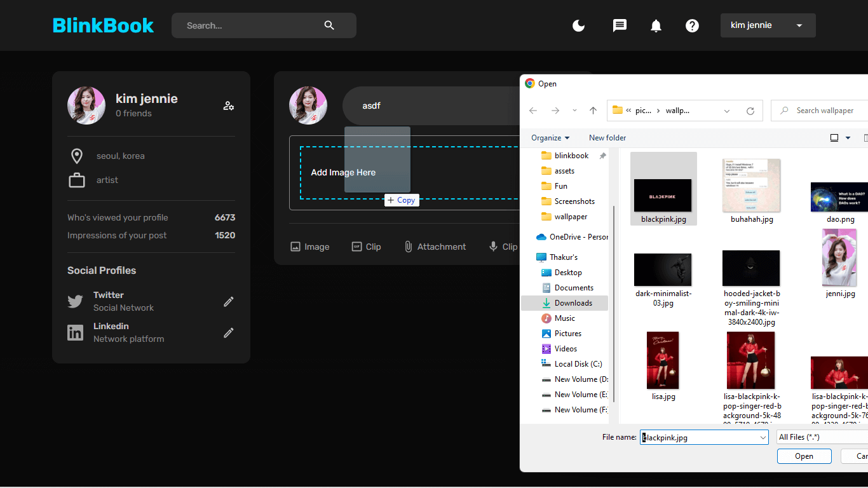The image size is (868, 488).
Task: Click the Add Image Here dropzone
Action: (x=410, y=173)
